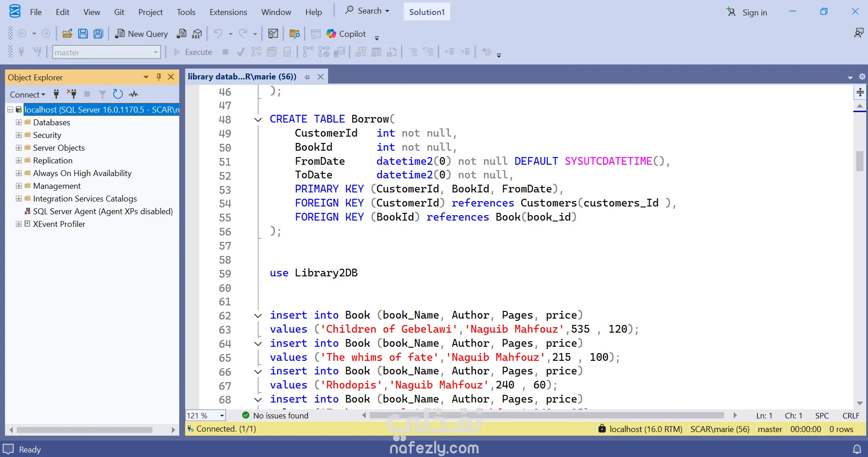Click the New Query toolbar button

pos(142,34)
